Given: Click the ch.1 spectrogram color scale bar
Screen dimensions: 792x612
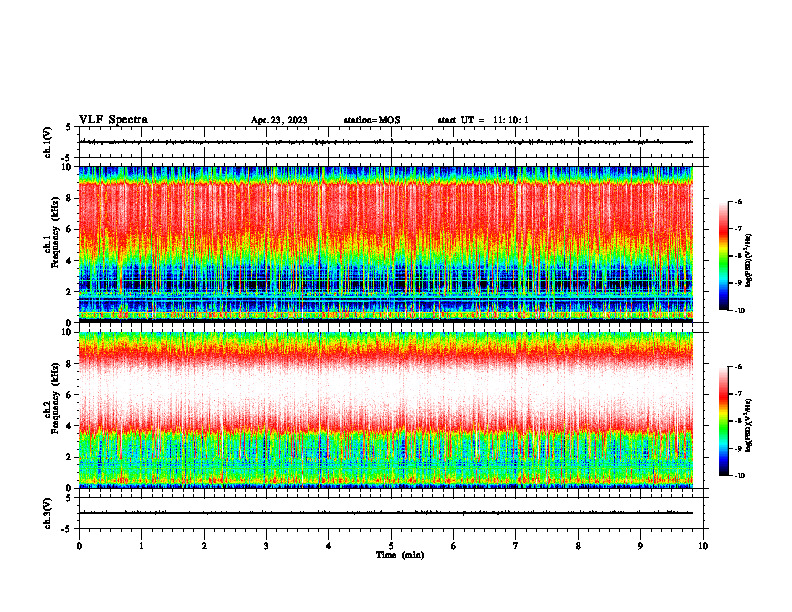Looking at the screenshot, I should [724, 256].
